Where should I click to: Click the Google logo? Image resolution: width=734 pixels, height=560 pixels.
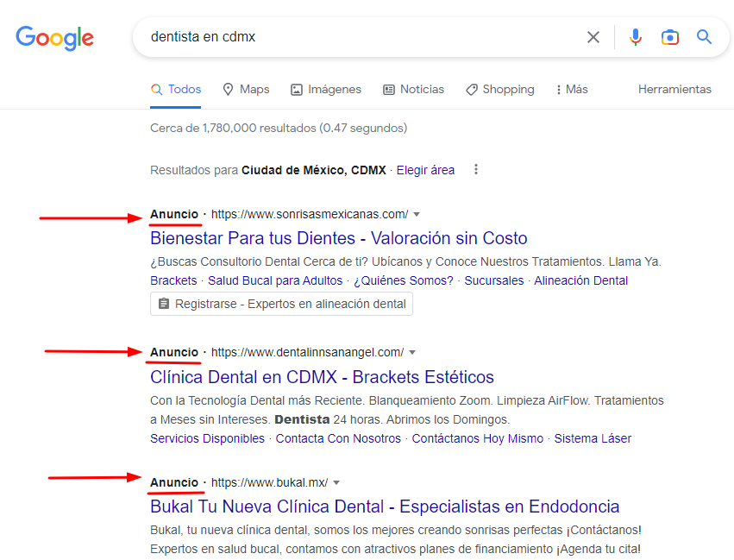(54, 37)
